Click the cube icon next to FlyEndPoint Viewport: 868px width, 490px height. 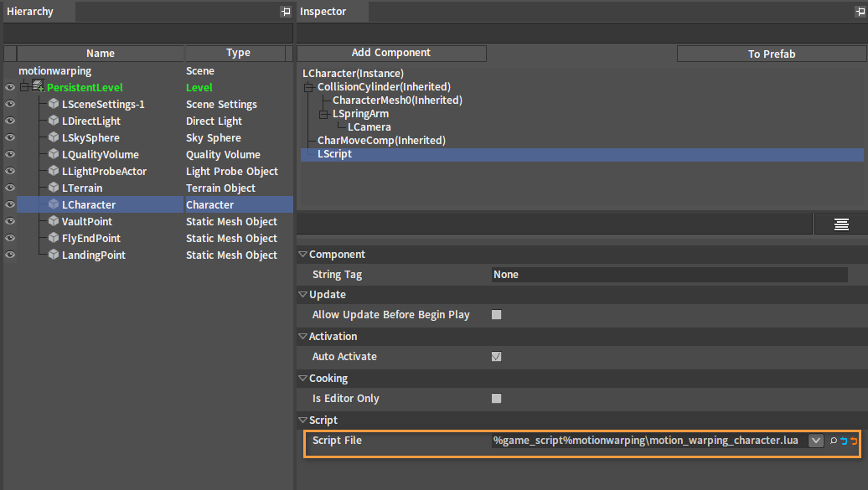53,238
